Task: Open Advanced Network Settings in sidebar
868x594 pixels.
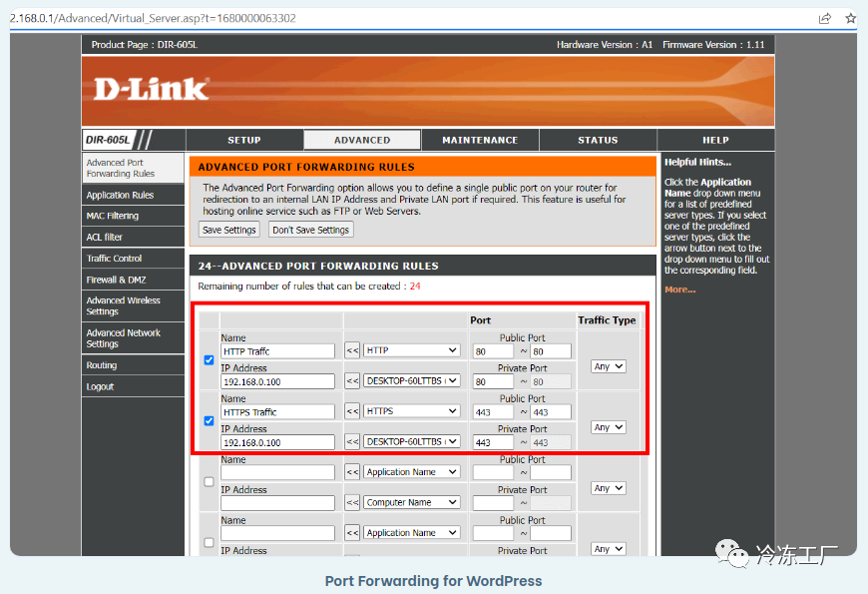Action: pos(133,338)
